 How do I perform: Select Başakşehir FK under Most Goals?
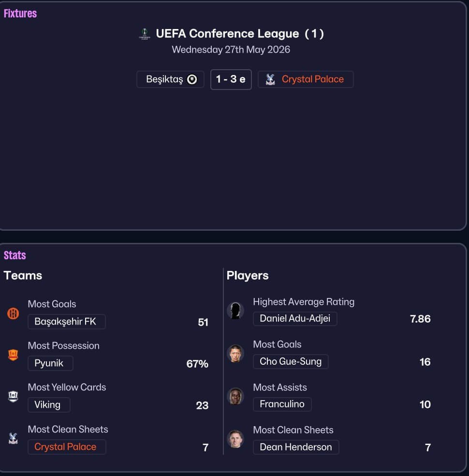[67, 322]
